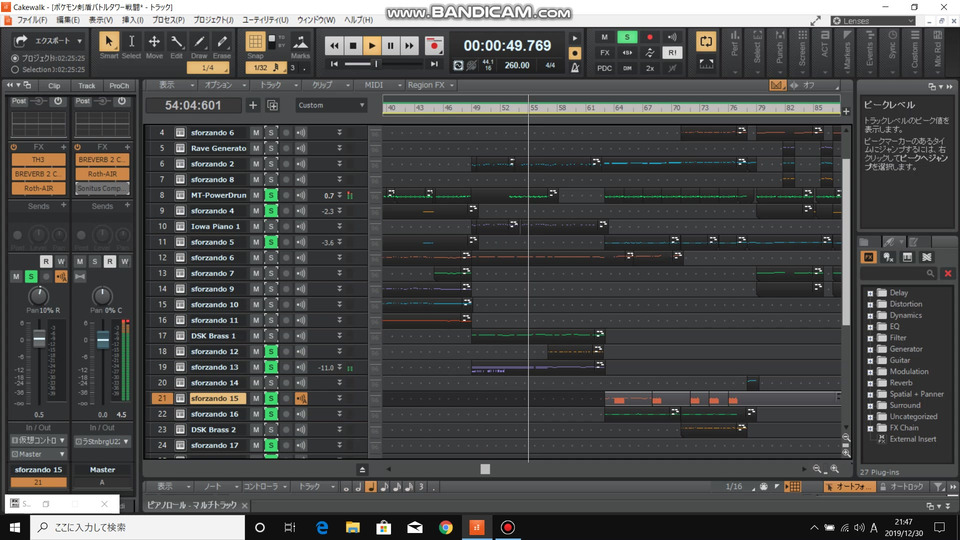Open Chrome from the taskbar
The width and height of the screenshot is (960, 540).
(x=446, y=527)
